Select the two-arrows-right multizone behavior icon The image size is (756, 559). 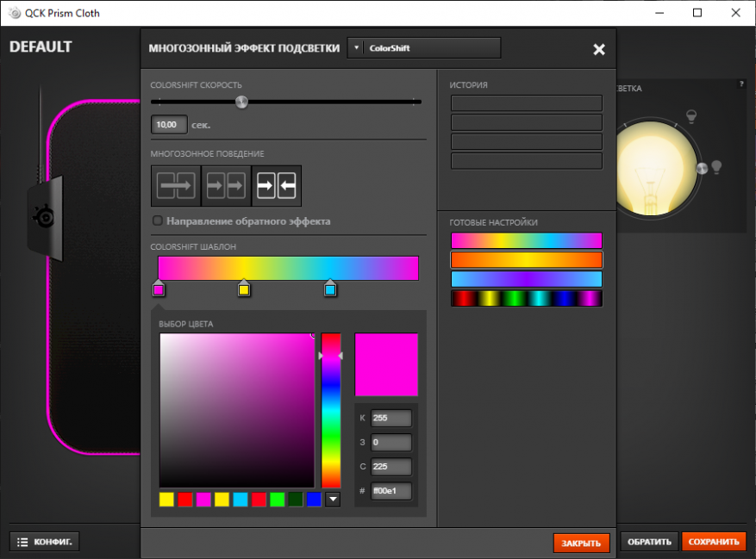pyautogui.click(x=226, y=185)
